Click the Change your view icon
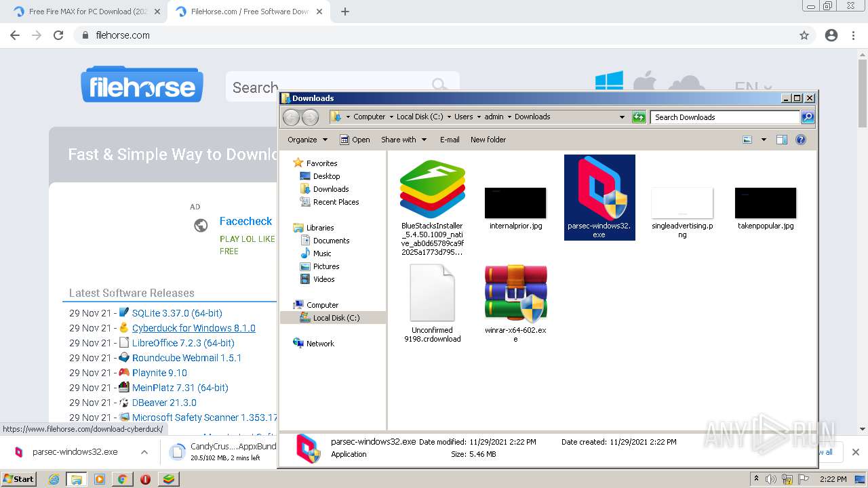The width and height of the screenshot is (868, 488). pyautogui.click(x=747, y=140)
